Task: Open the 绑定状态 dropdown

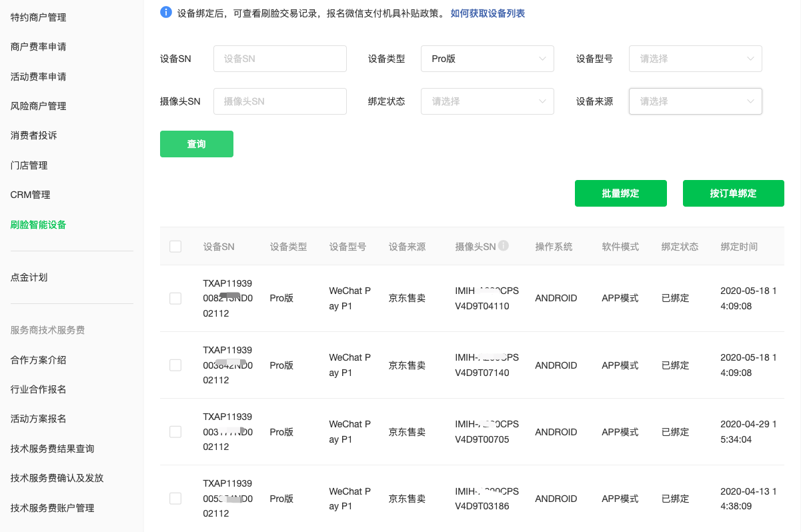Action: tap(487, 101)
